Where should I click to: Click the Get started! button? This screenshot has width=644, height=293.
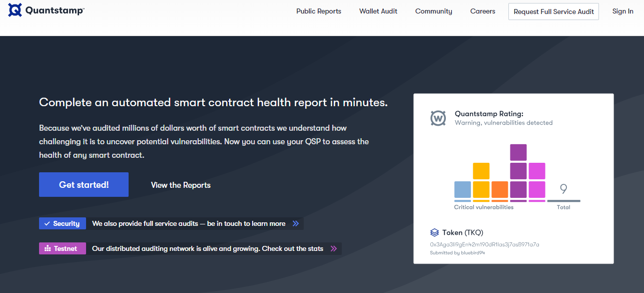(x=84, y=185)
